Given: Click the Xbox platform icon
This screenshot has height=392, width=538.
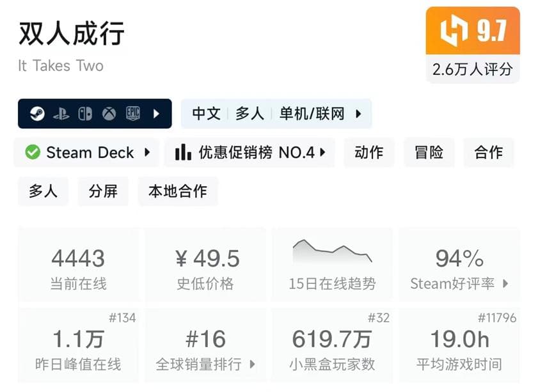Looking at the screenshot, I should 109,114.
